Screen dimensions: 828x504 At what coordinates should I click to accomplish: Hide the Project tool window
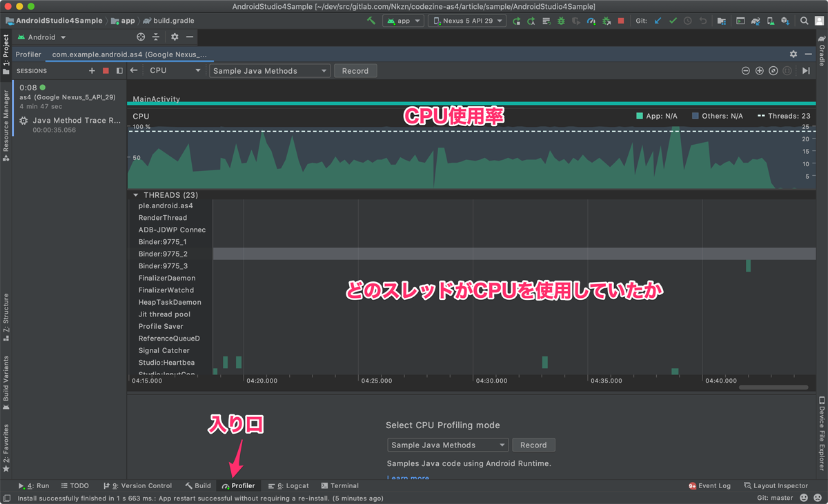point(190,37)
